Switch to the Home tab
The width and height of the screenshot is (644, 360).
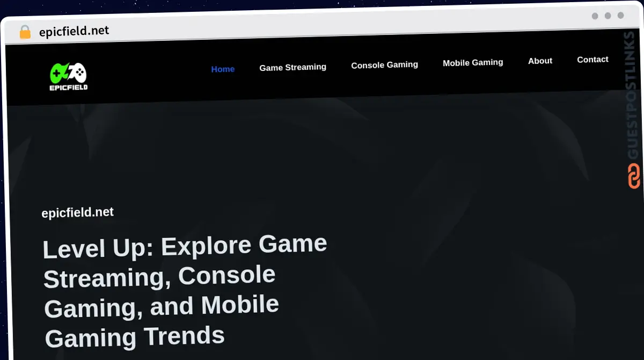tap(223, 69)
